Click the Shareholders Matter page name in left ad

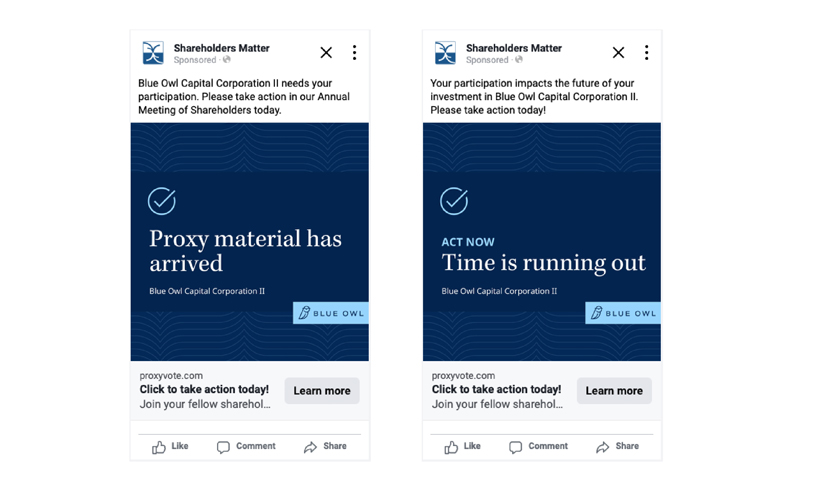[222, 48]
